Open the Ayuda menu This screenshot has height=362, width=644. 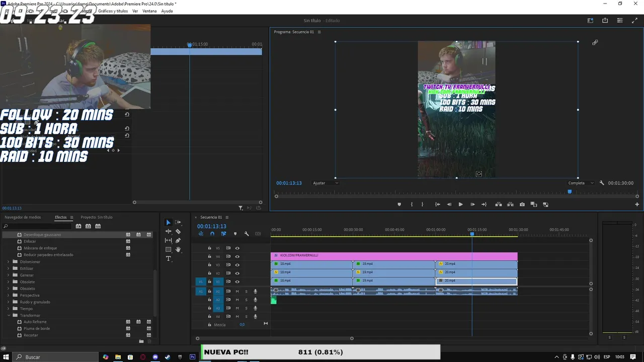tap(167, 11)
